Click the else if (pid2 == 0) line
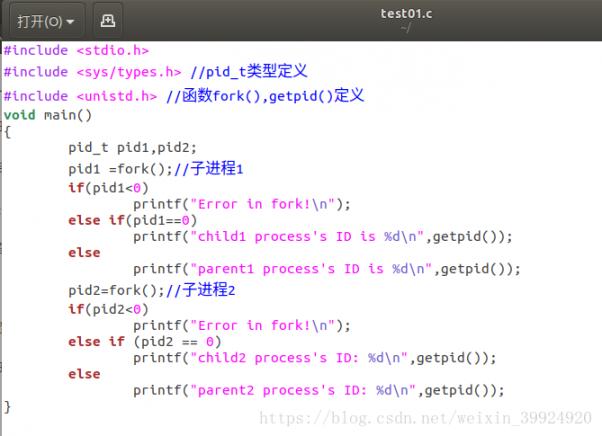The image size is (602, 436). point(145,342)
